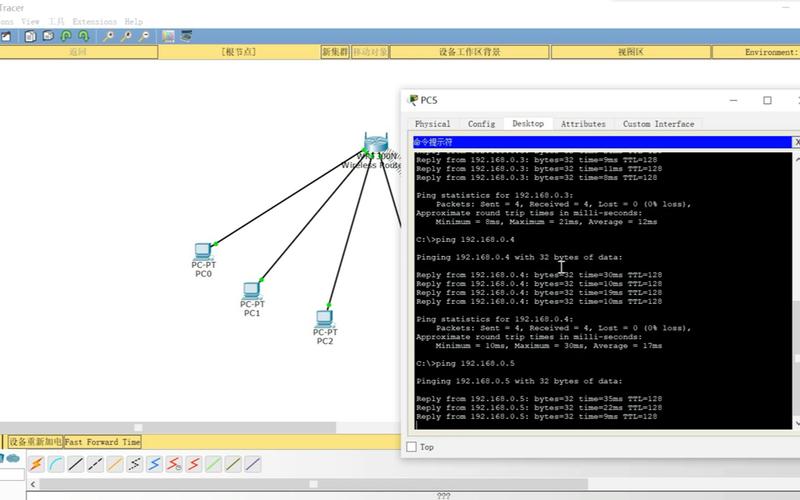Click the PC1 device icon

(252, 292)
